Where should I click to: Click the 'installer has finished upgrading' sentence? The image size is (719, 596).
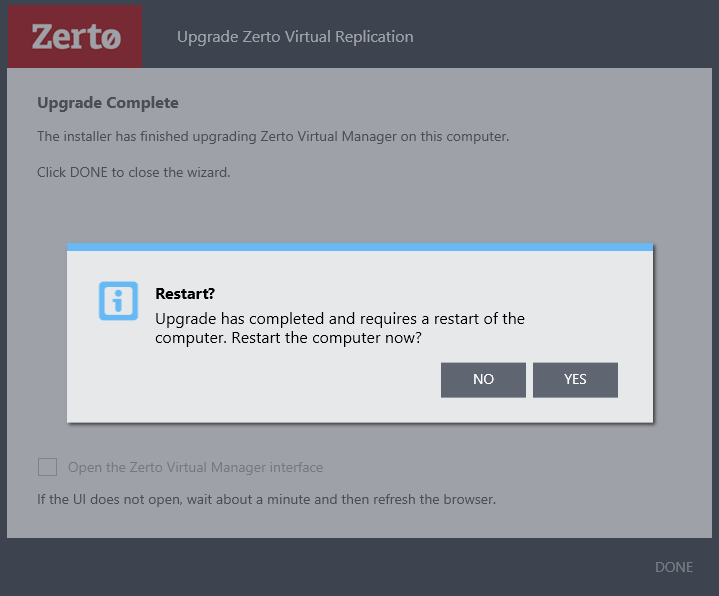click(x=273, y=137)
